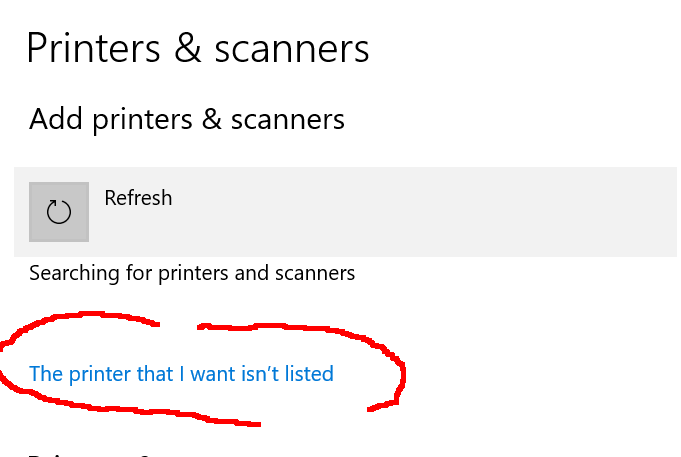Viewport: 681px width, 457px height.
Task: Click the word 'Searching' in the status line
Action: 74,274
